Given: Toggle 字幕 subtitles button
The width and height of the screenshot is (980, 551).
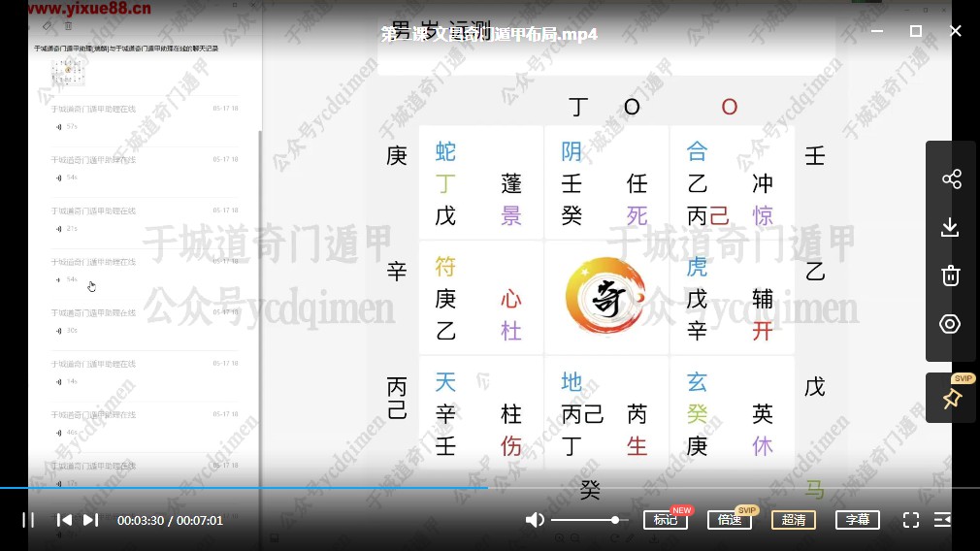Looking at the screenshot, I should [858, 520].
